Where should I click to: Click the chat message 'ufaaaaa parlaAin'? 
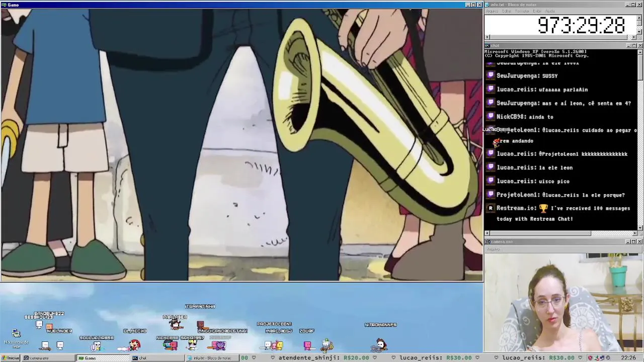click(563, 89)
